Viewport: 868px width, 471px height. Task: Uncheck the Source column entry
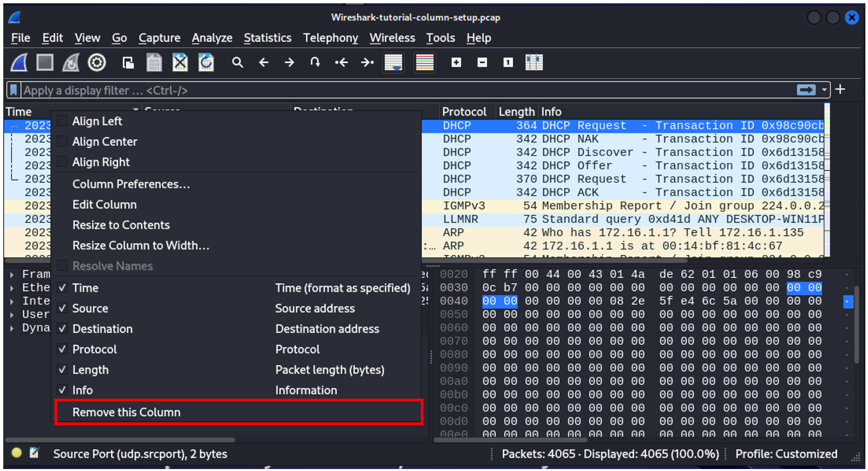pos(62,308)
